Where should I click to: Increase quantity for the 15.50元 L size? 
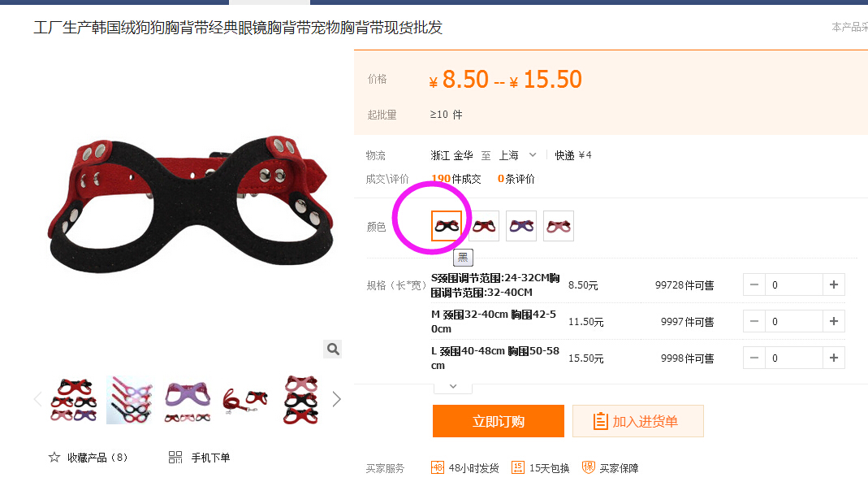pos(834,358)
